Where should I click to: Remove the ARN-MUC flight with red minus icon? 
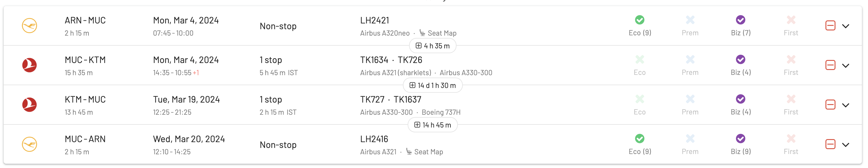pyautogui.click(x=830, y=26)
